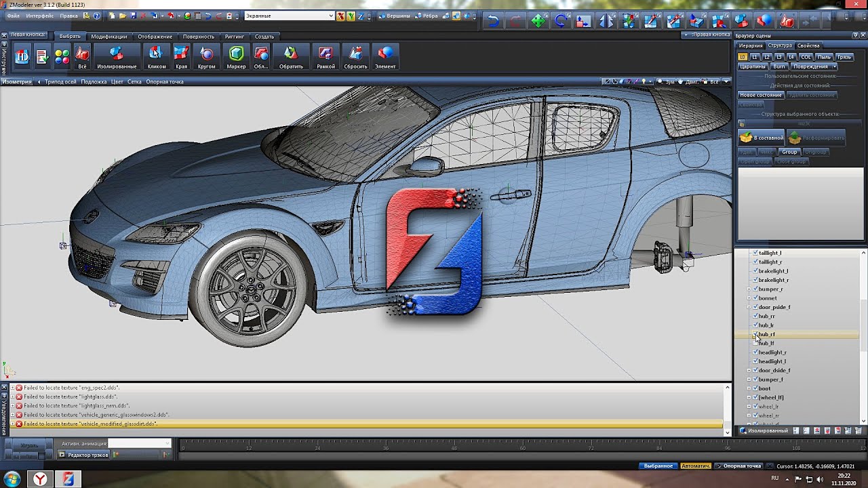Toggle the bonnet visibility checkbox

[x=755, y=298]
